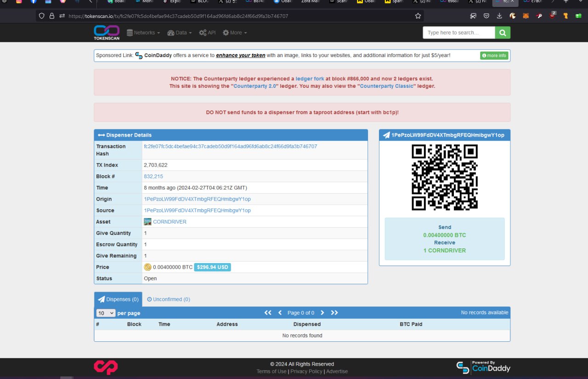Open the transaction hash link
This screenshot has height=379, width=588.
tap(231, 146)
